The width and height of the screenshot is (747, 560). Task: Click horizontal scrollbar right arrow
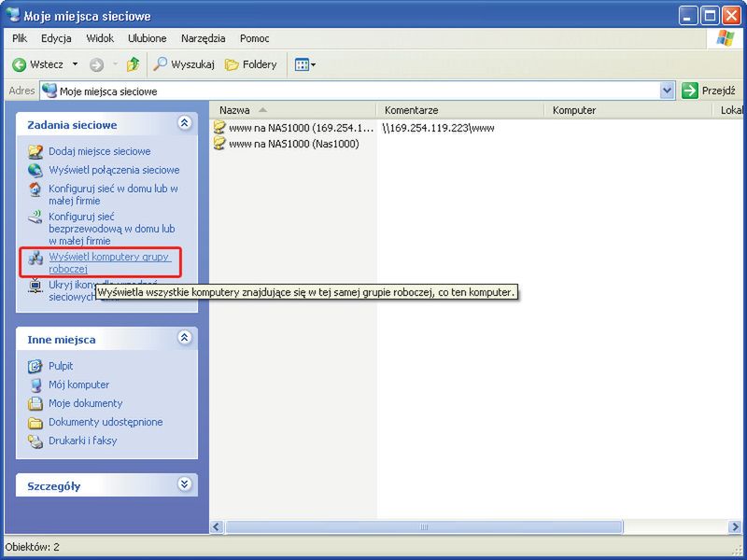click(735, 526)
